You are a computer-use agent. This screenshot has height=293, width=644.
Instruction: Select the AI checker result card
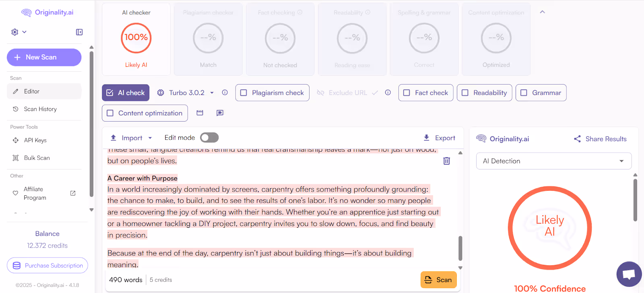pos(136,39)
